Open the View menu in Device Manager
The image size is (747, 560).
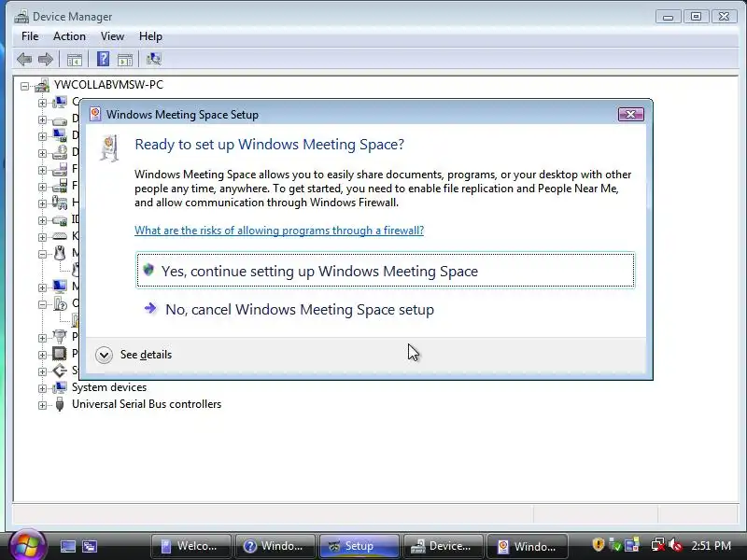click(x=112, y=36)
